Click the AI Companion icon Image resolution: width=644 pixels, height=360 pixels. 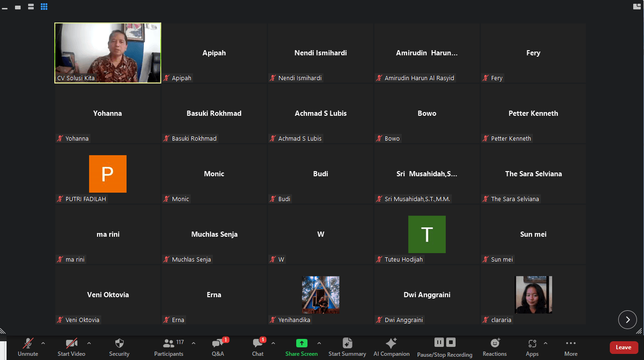(391, 347)
